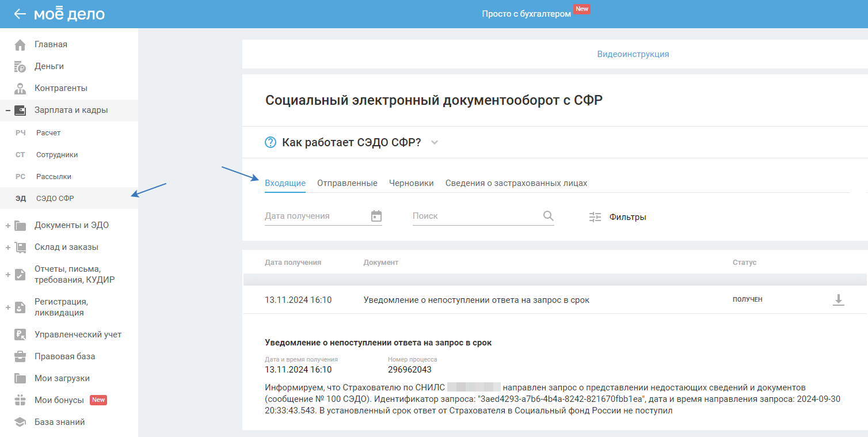
Task: Expand Отчеты, письма, требования, КУДИР section
Action: coord(8,275)
